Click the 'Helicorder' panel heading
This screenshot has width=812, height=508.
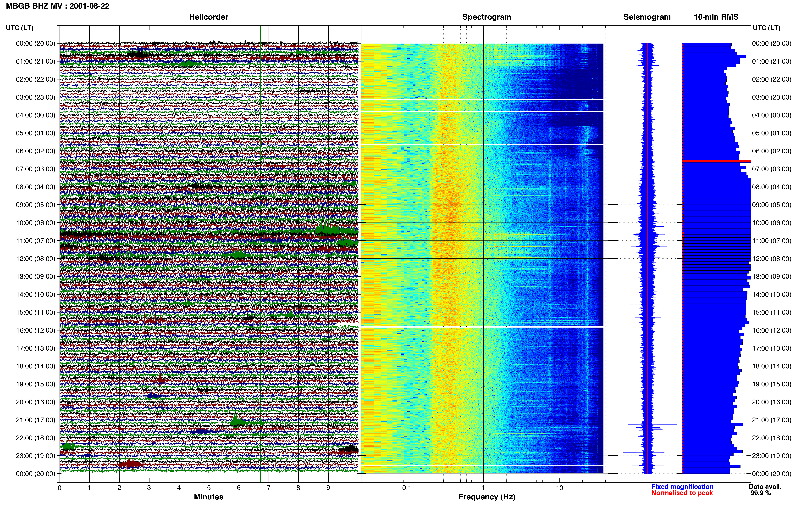(209, 17)
